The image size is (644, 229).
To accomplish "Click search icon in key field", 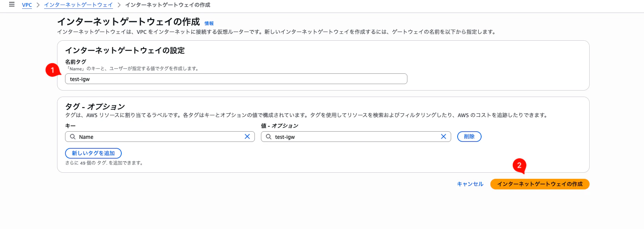I will [x=73, y=137].
